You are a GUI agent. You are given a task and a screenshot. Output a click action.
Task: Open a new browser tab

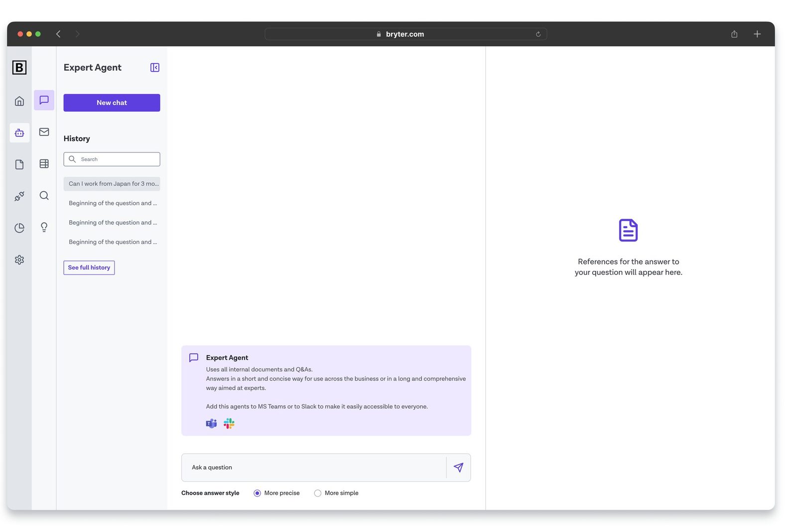[x=757, y=34]
